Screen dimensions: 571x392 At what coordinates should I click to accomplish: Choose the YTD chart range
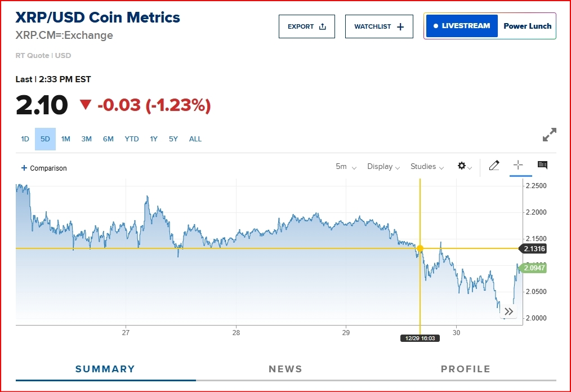[x=131, y=139]
